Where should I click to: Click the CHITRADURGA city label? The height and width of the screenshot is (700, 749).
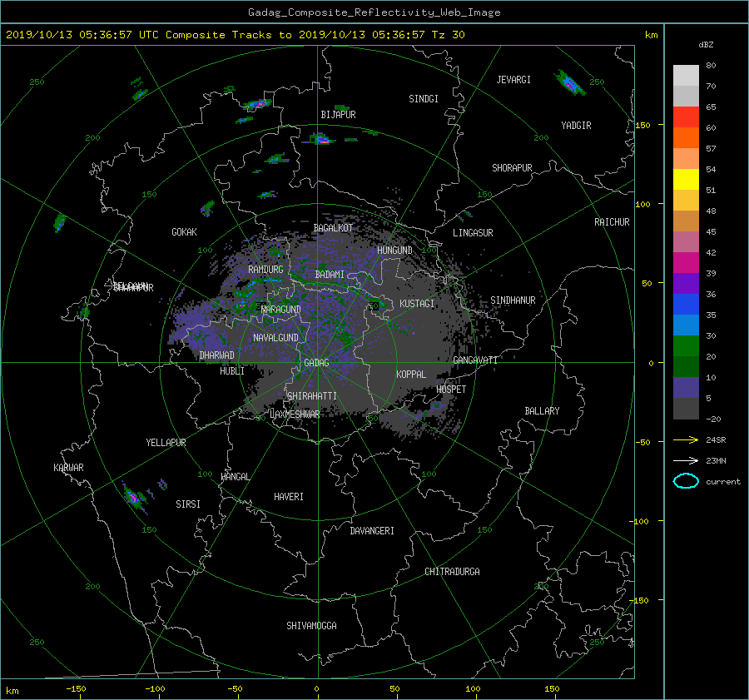pos(453,572)
